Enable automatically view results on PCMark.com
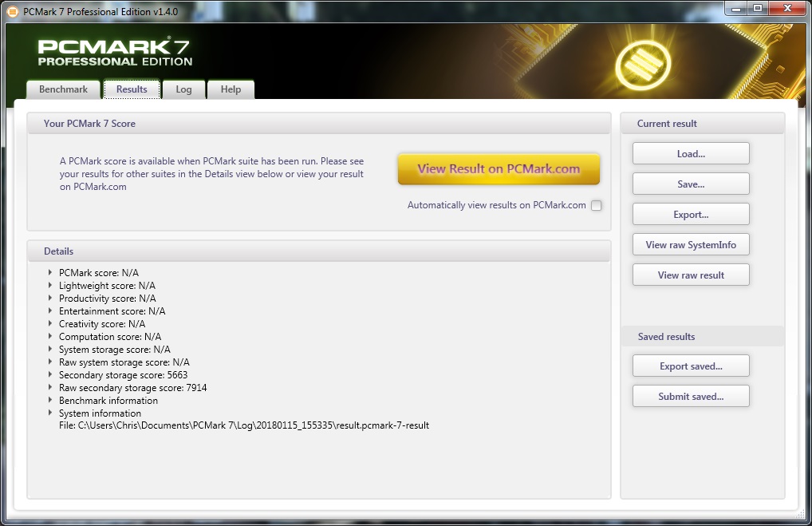The height and width of the screenshot is (526, 812). click(597, 205)
